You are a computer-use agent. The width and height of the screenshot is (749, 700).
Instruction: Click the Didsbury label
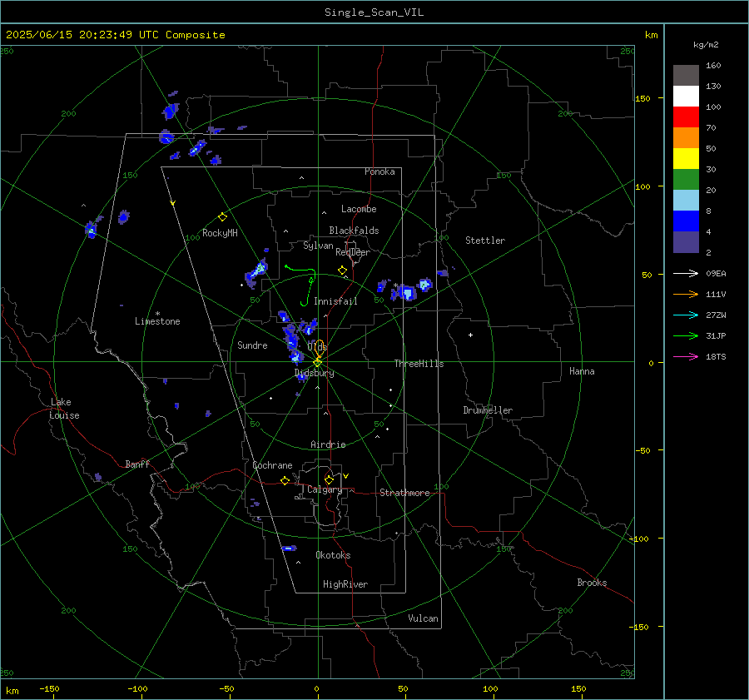tap(314, 373)
